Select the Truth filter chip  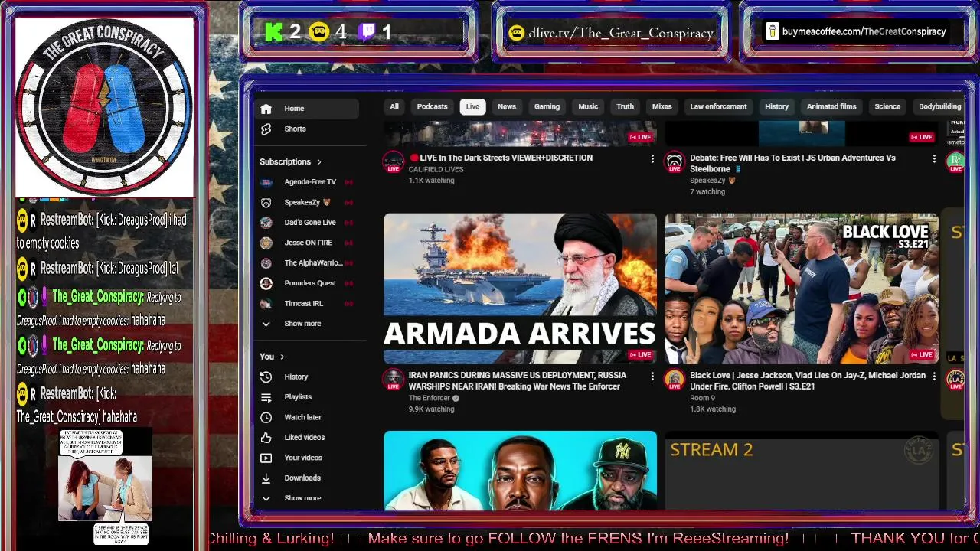coord(626,106)
